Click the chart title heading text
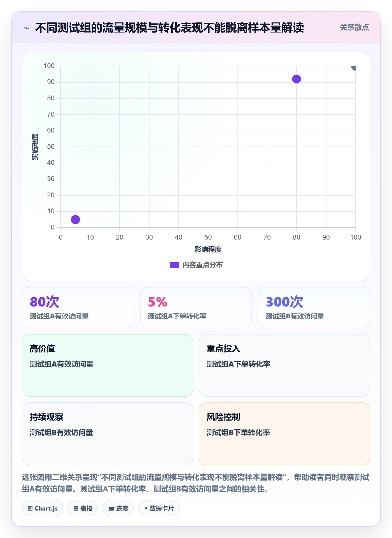 [170, 28]
